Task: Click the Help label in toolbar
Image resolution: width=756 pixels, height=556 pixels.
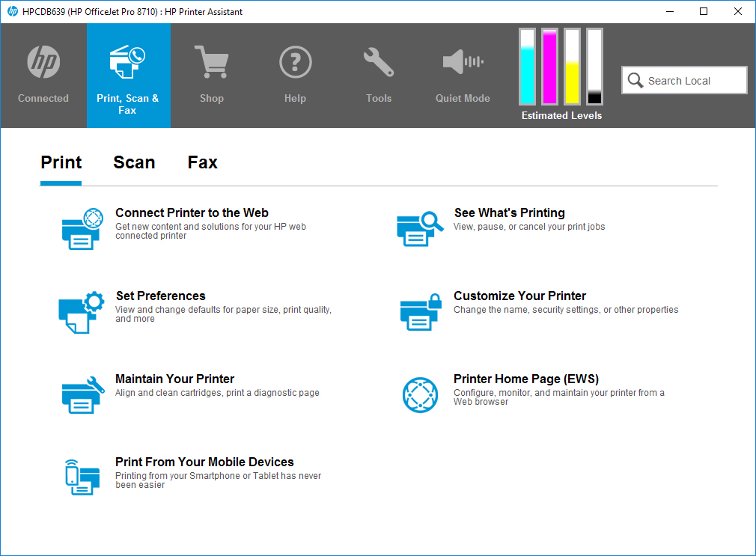Action: pyautogui.click(x=295, y=98)
